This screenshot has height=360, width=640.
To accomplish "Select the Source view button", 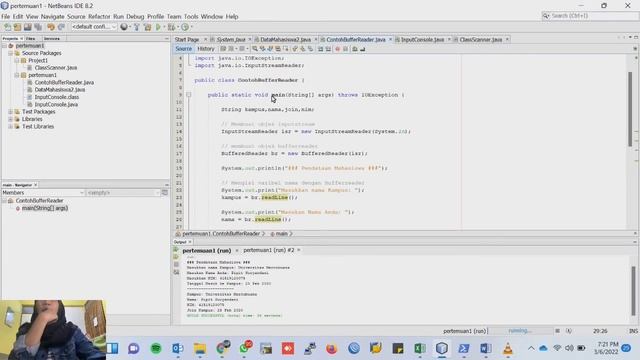I will tap(183, 49).
